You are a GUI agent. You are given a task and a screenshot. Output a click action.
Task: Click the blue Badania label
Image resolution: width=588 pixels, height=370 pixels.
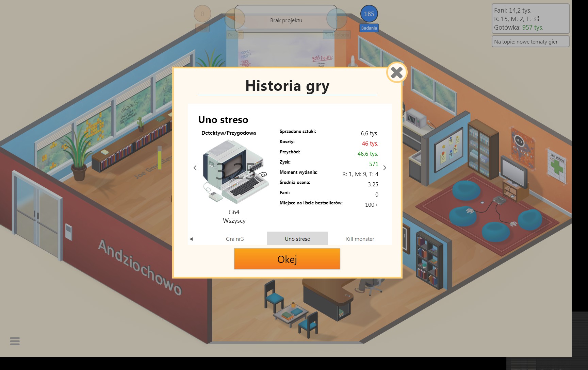369,28
